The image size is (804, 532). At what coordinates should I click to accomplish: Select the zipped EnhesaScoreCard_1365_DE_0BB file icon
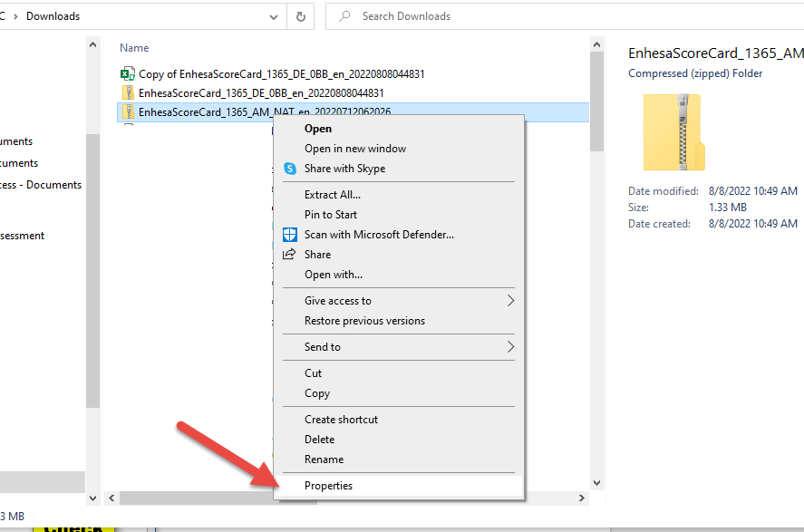click(x=128, y=92)
